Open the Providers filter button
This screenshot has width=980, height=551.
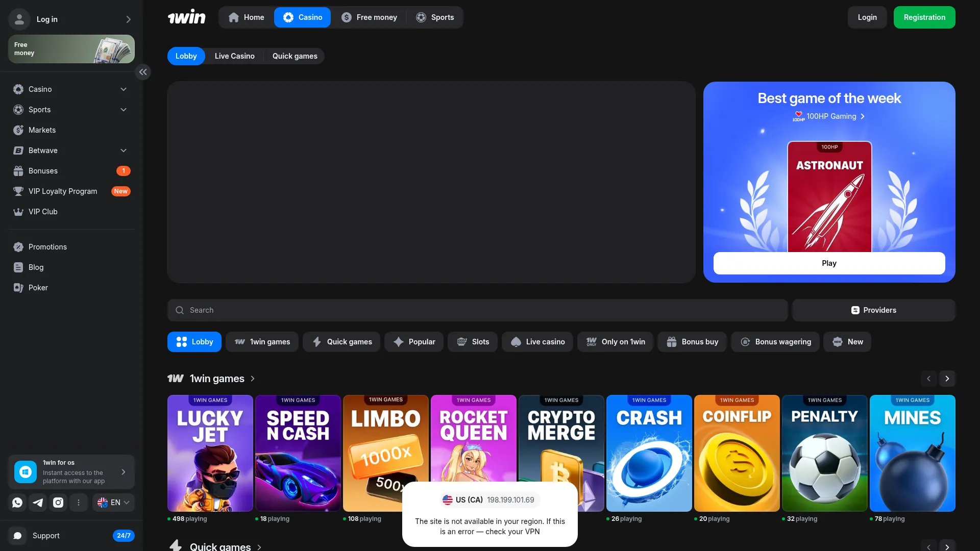point(874,310)
